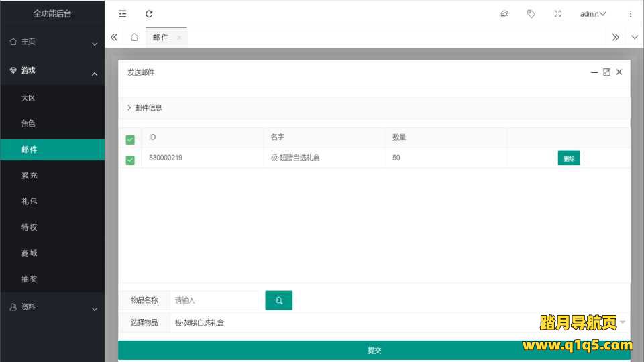Click the home tab icon
The image size is (644, 362).
pyautogui.click(x=134, y=38)
